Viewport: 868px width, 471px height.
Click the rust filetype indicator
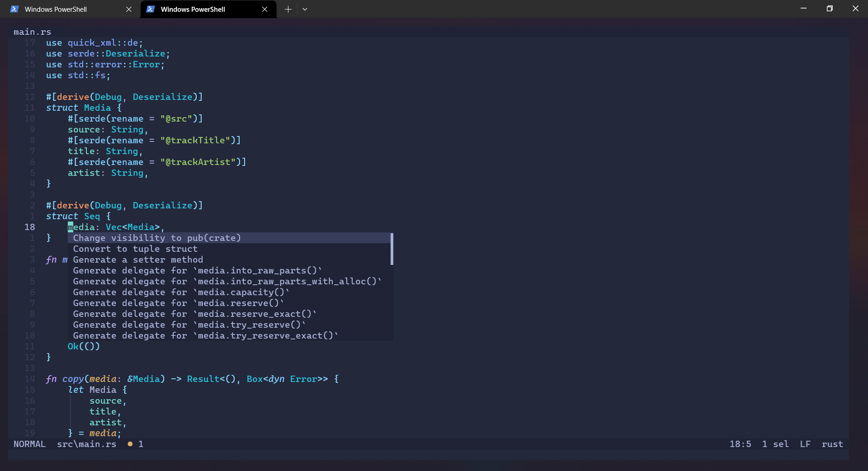(833, 444)
